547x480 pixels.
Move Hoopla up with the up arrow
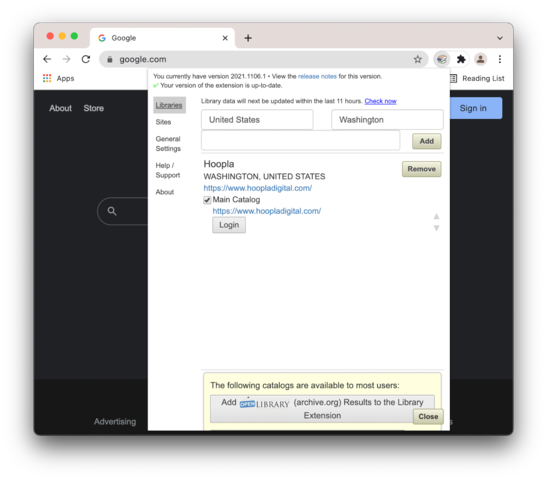coord(436,216)
